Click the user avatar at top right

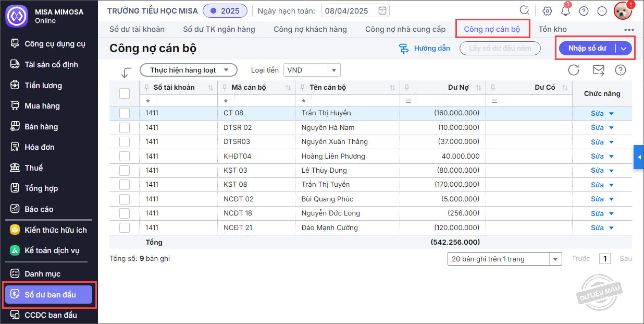(x=623, y=11)
